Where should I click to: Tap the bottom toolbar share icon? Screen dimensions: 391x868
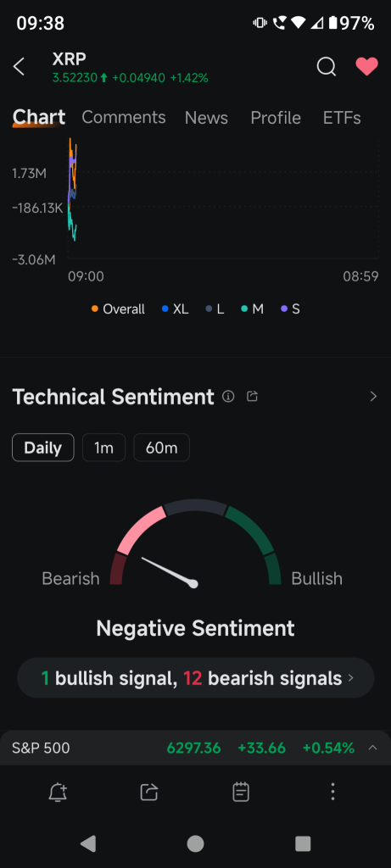(149, 793)
